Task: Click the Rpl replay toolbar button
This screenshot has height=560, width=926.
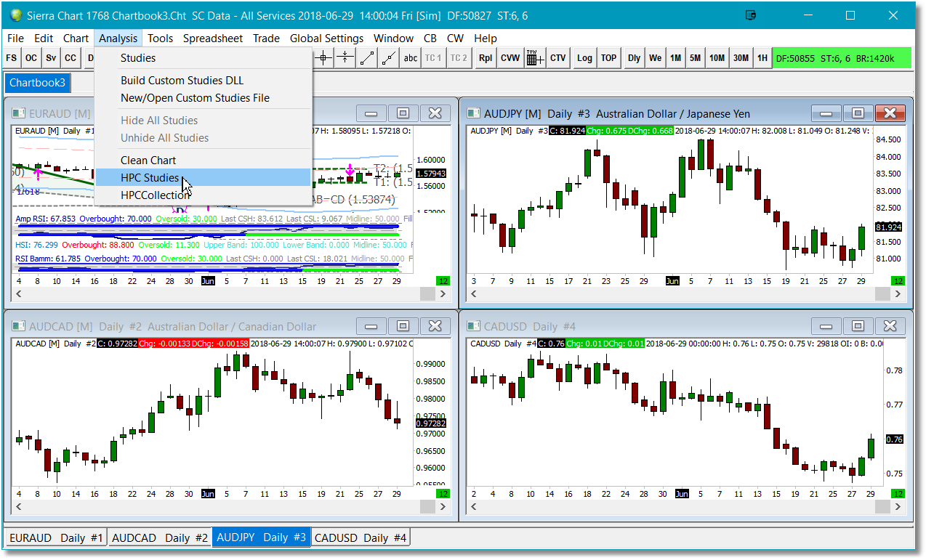Action: (486, 58)
